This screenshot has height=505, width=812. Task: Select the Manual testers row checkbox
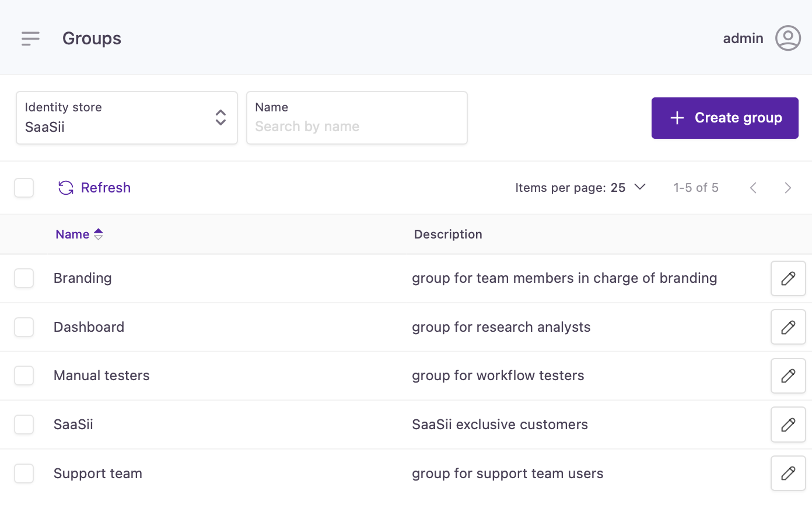pos(24,376)
